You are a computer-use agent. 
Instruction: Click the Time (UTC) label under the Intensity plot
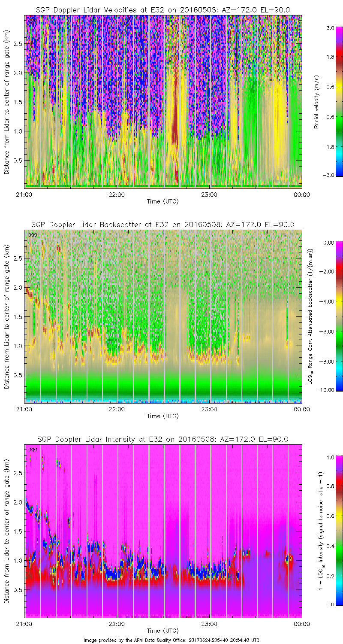[x=162, y=631]
